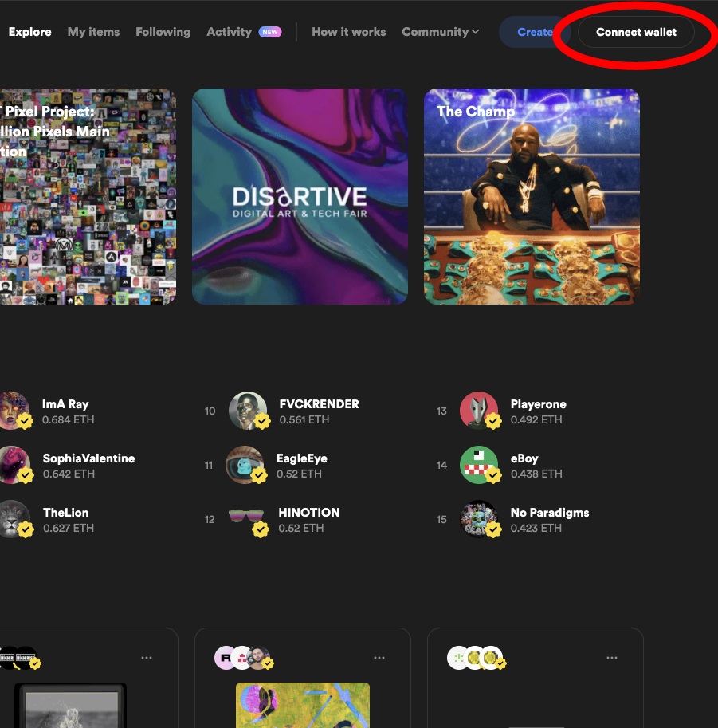Open options menu on middle NFT card
The image size is (718, 728).
(379, 658)
